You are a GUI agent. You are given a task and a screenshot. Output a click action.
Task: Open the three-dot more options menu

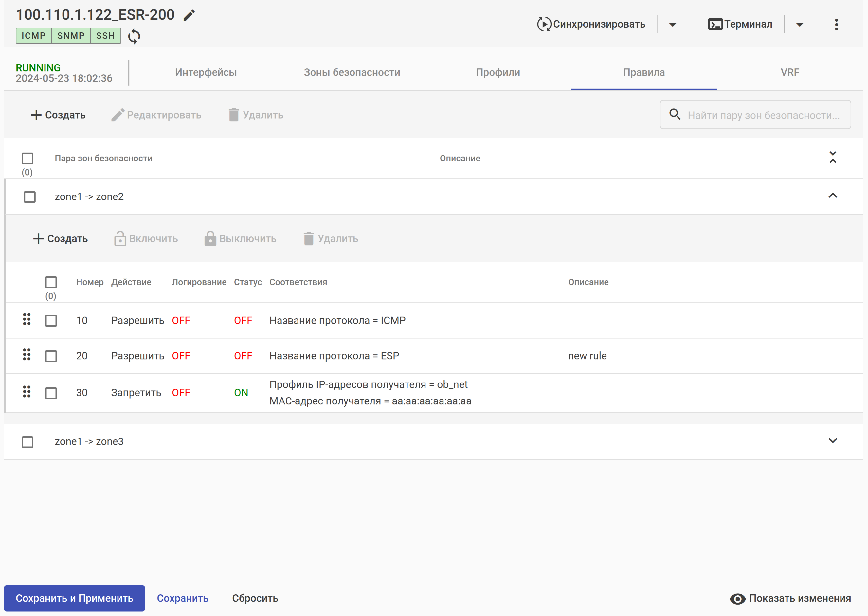click(836, 25)
